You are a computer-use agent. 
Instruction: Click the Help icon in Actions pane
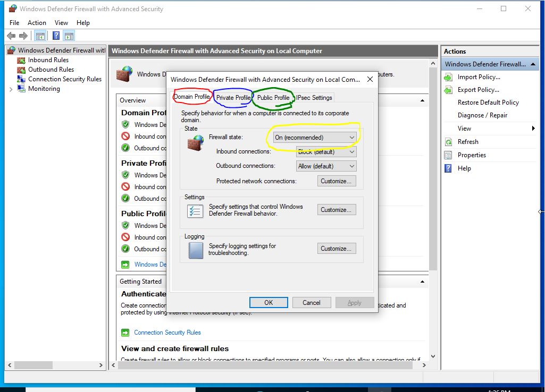(x=448, y=168)
